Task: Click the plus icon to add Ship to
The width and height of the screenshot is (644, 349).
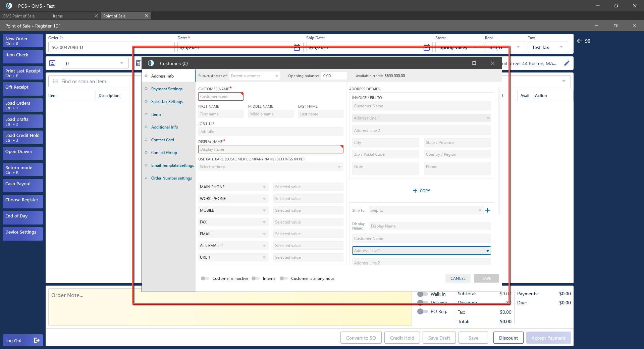Action: pos(488,210)
